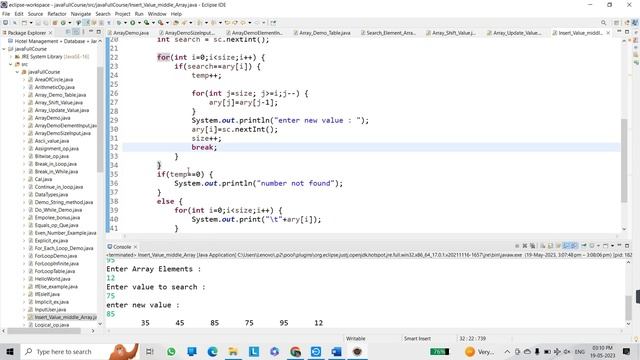Screen dimensions: 640x360
Task: Open the Debug button dropdown arrow
Action: pyautogui.click(x=125, y=22)
